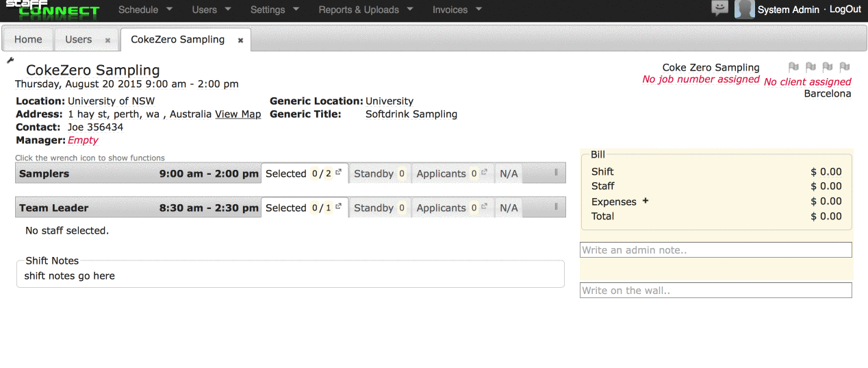Click the Total row's $ 0.00 amount
Viewport: 868px width, 368px height.
coord(826,216)
